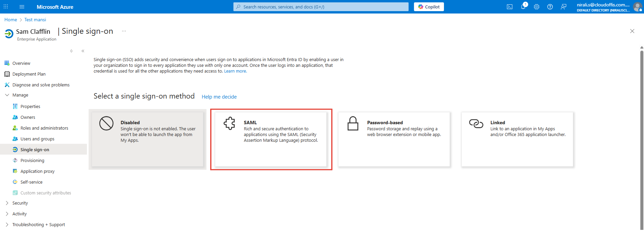Click the Copilot button
Screen dimensions: 644x242
pos(429,7)
